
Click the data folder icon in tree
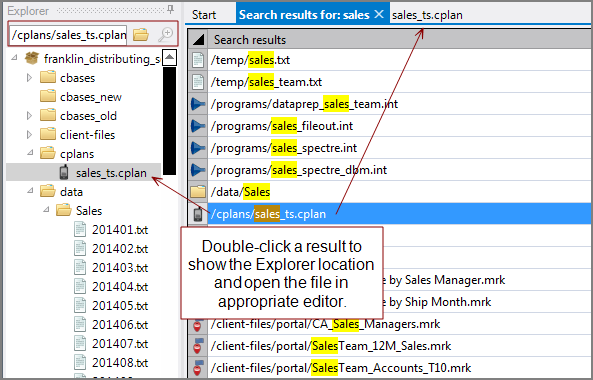click(x=48, y=191)
